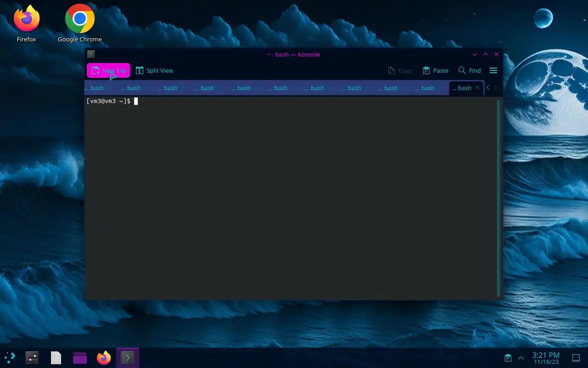Open Firefox from the desktop shortcut
Viewport: 588px width, 368px height.
[x=26, y=24]
